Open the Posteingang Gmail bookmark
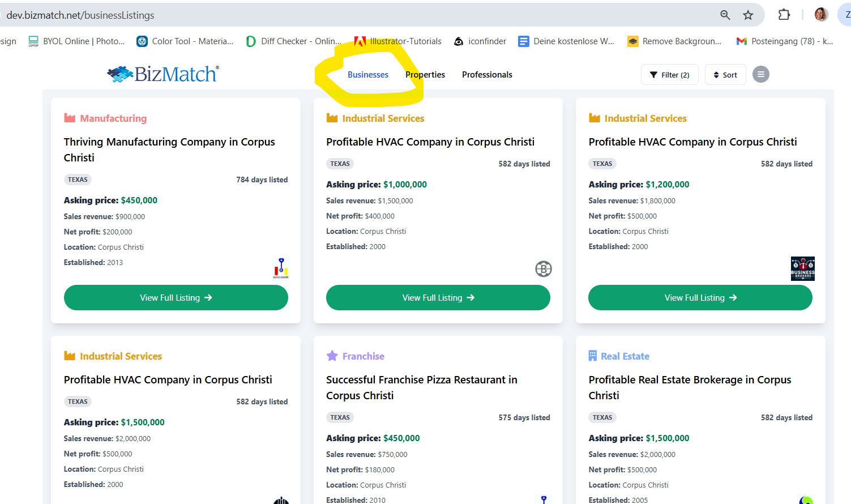The height and width of the screenshot is (504, 851). pos(784,41)
